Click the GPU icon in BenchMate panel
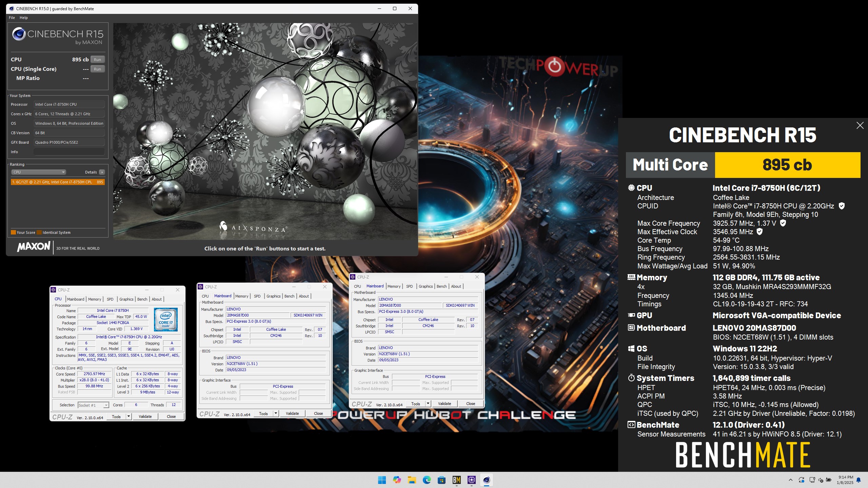 631,315
